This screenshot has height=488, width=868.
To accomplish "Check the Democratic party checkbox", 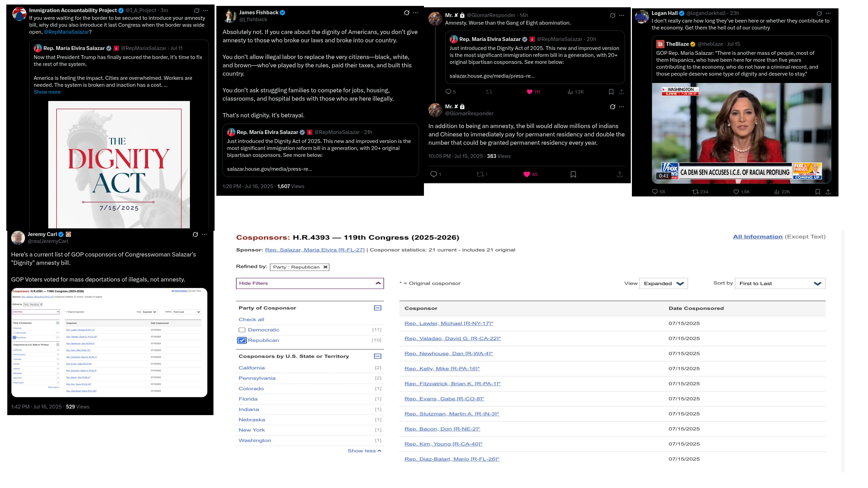I will (x=242, y=330).
